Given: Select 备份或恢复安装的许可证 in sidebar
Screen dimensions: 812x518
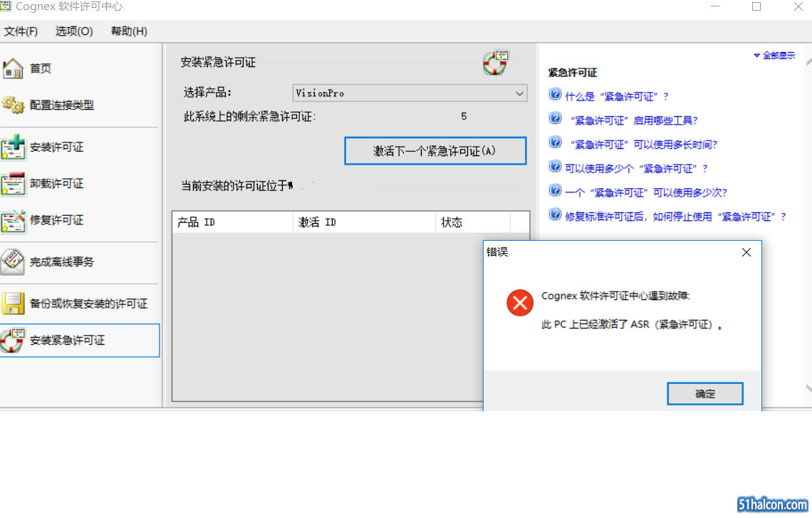Looking at the screenshot, I should click(x=88, y=304).
